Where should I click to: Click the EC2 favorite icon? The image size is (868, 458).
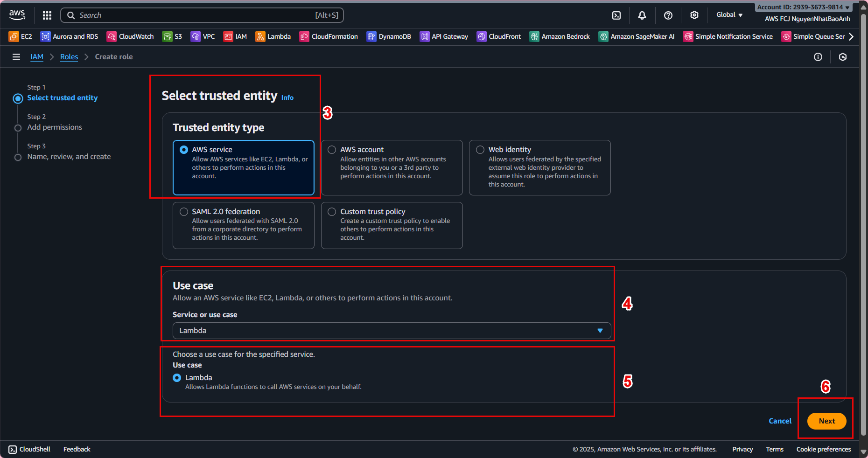point(14,36)
